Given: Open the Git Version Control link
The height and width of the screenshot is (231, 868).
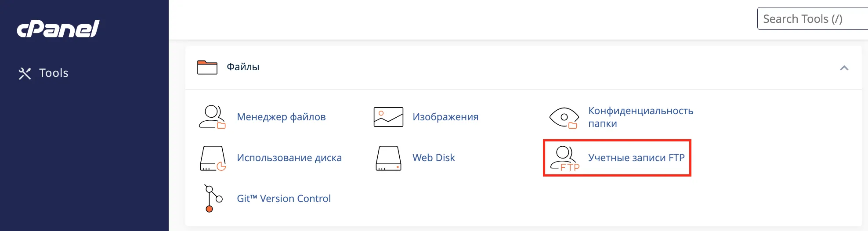Looking at the screenshot, I should pyautogui.click(x=284, y=199).
